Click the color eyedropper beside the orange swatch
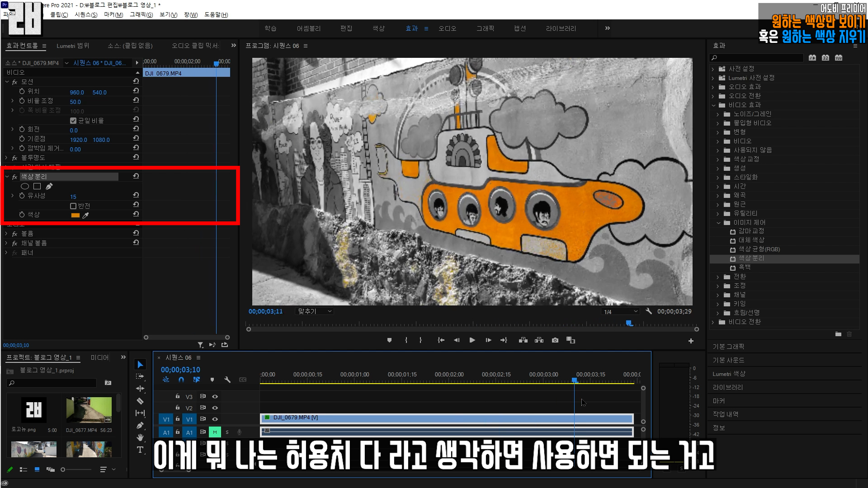Viewport: 868px width, 488px height. point(85,216)
